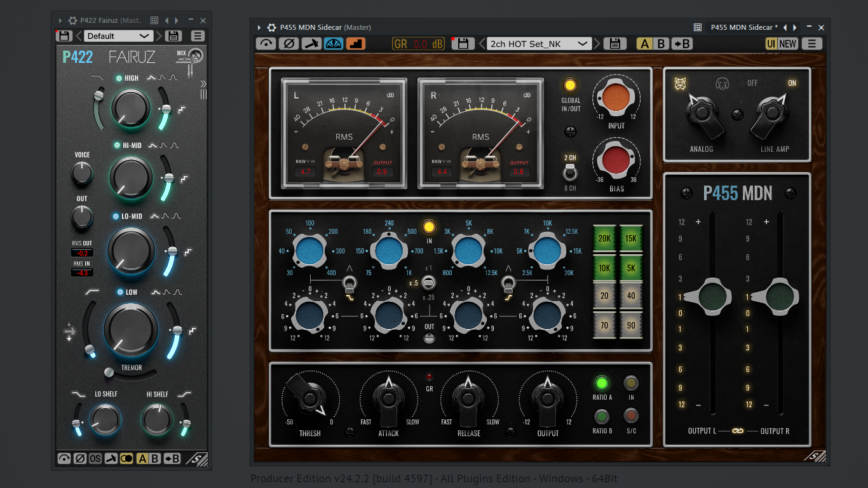Click the OS oversampling button in P422 Fairuz
This screenshot has width=868, height=488.
(95, 458)
